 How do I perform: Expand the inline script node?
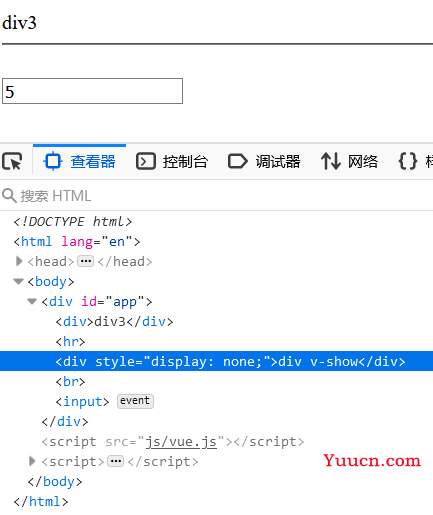coord(32,461)
